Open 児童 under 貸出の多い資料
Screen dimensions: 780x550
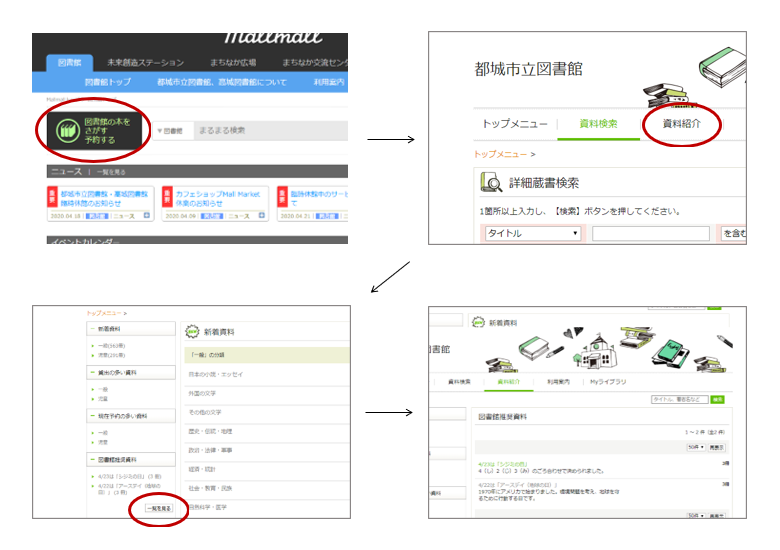103,399
